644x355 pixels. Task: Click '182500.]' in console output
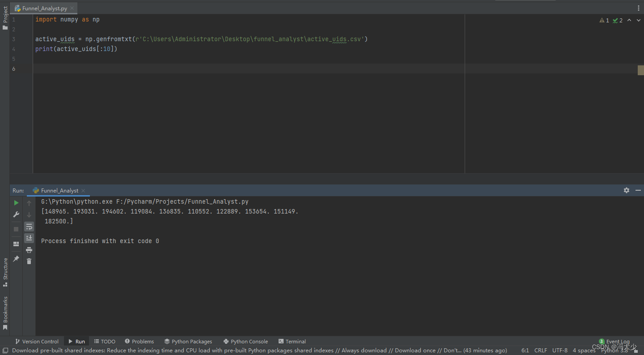coord(59,222)
